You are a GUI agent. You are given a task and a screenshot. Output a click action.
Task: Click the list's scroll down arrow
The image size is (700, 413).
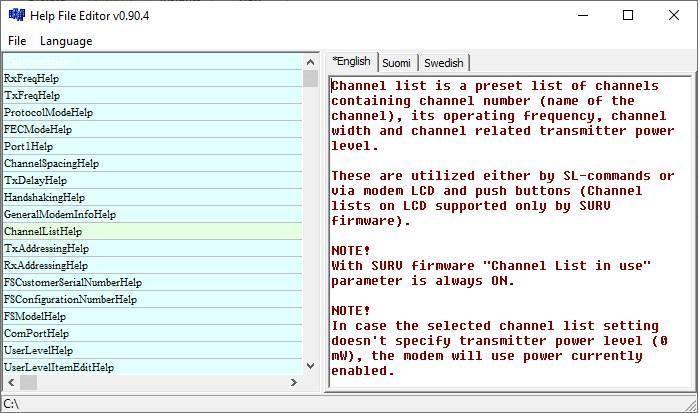310,367
